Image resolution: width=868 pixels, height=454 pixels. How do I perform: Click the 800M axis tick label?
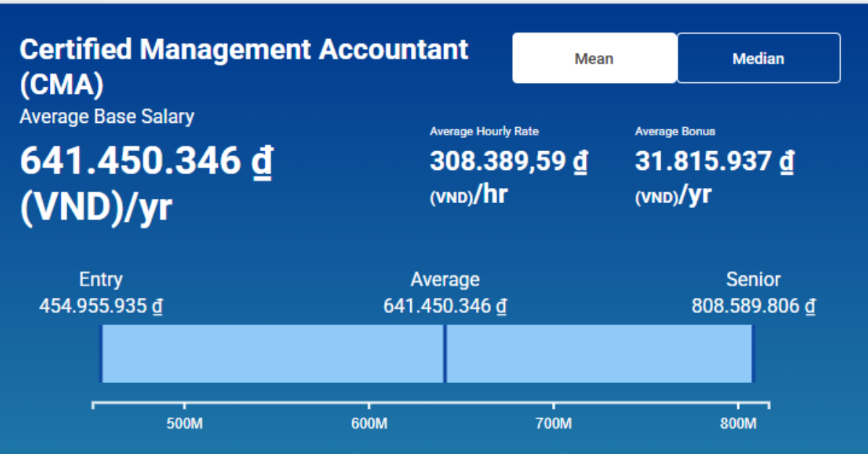coord(739,424)
